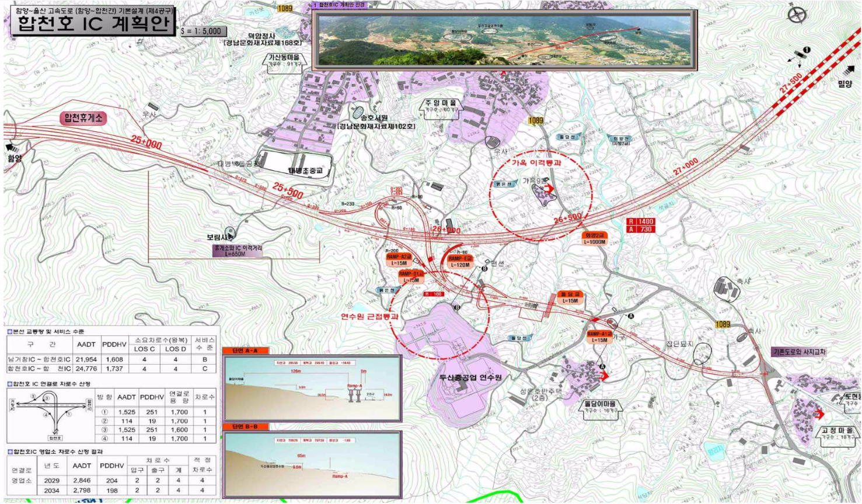Image resolution: width=862 pixels, height=504 pixels.
Task: Click the 2029 year cell
Action: pyautogui.click(x=52, y=481)
